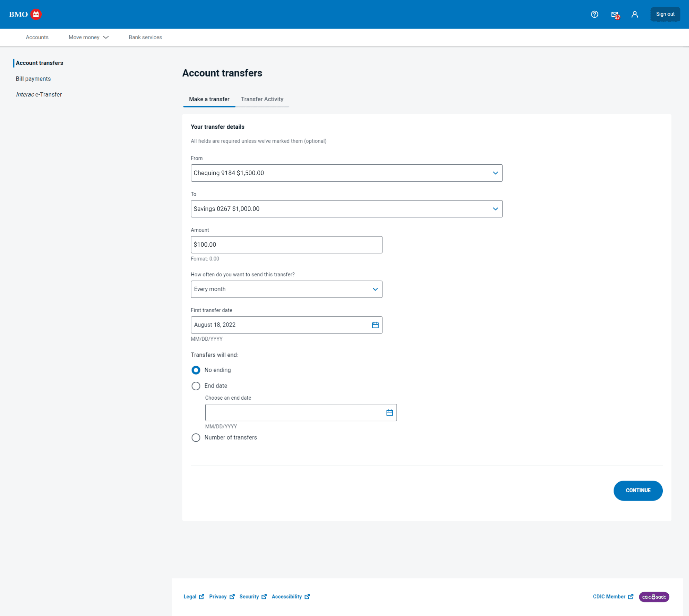Select the End date radio button
This screenshot has height=616, width=689.
click(196, 386)
